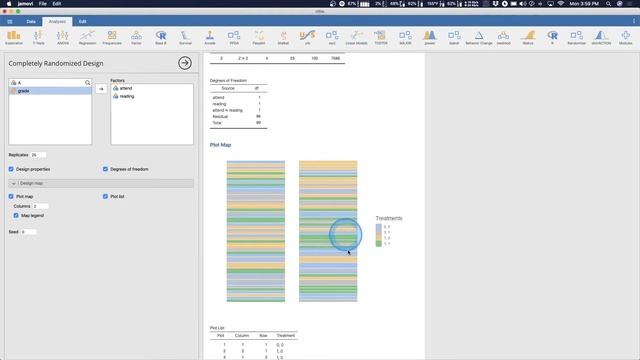Open the TOSTER module menu
Screen dimensions: 640x360
point(381,38)
